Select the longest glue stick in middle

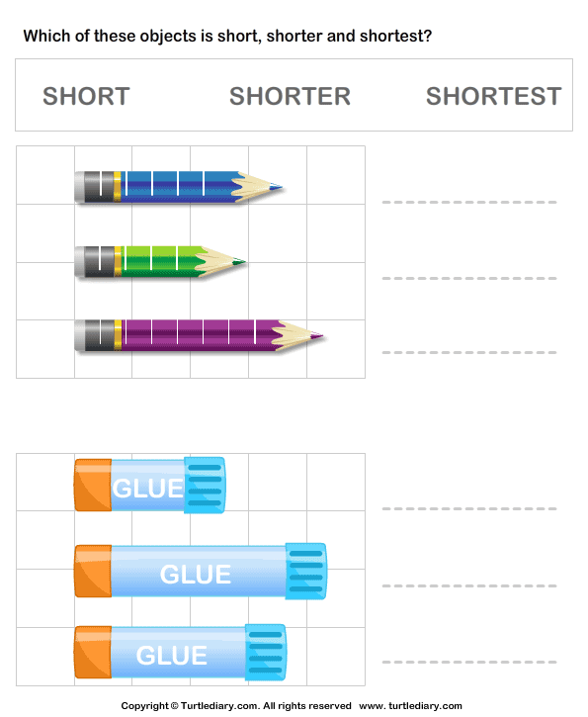(201, 572)
